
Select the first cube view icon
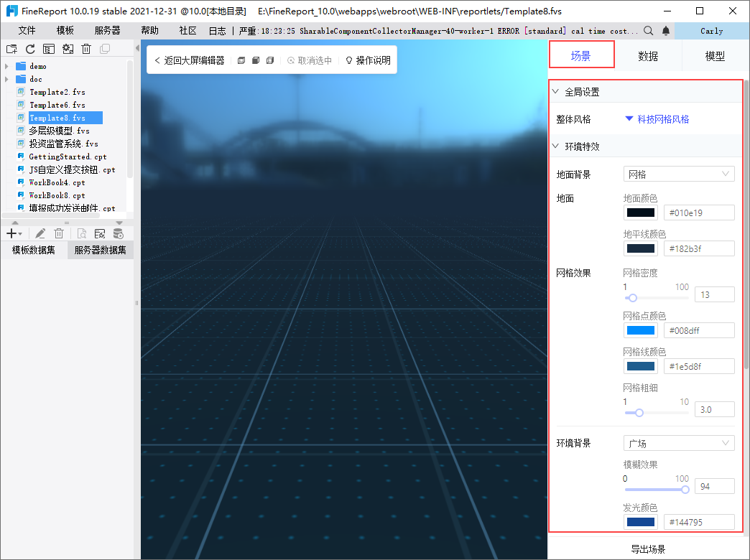[241, 60]
